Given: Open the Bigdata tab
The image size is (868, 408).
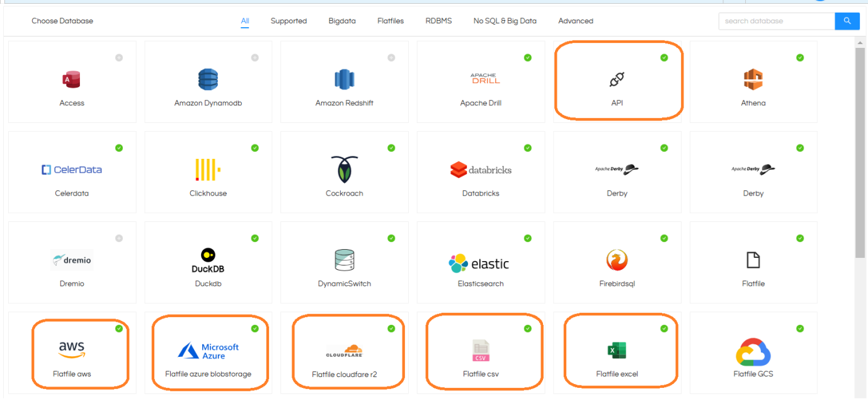Looking at the screenshot, I should [342, 21].
